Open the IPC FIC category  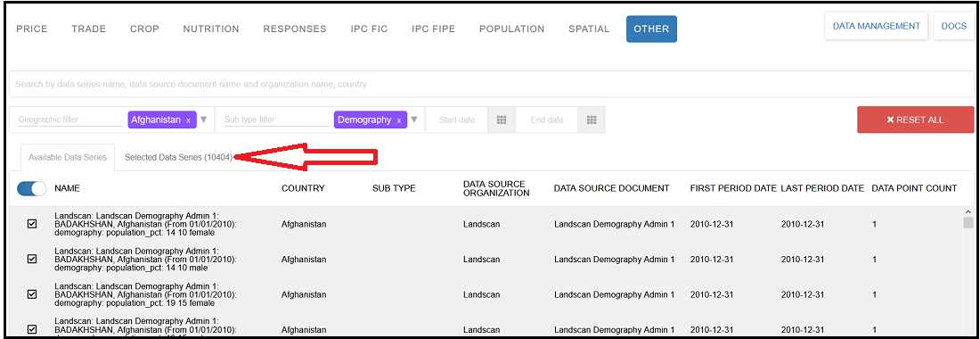point(370,29)
